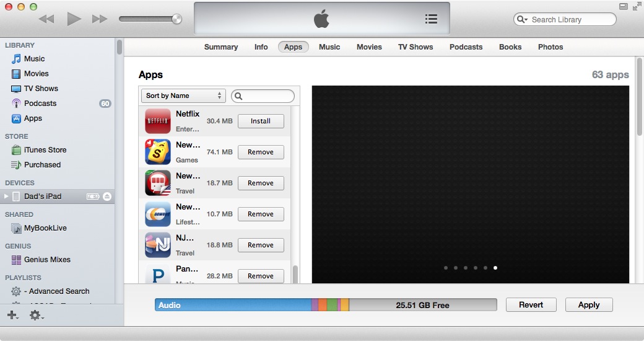
Task: Switch to the Photos tab
Action: [550, 47]
